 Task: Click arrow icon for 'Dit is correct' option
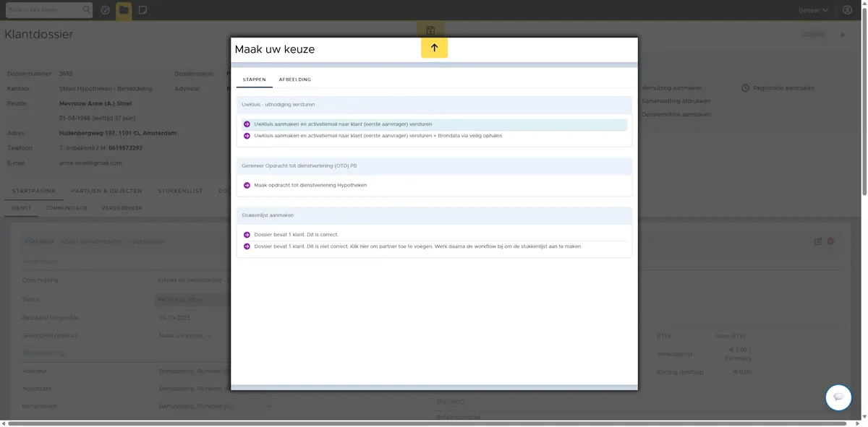point(247,235)
